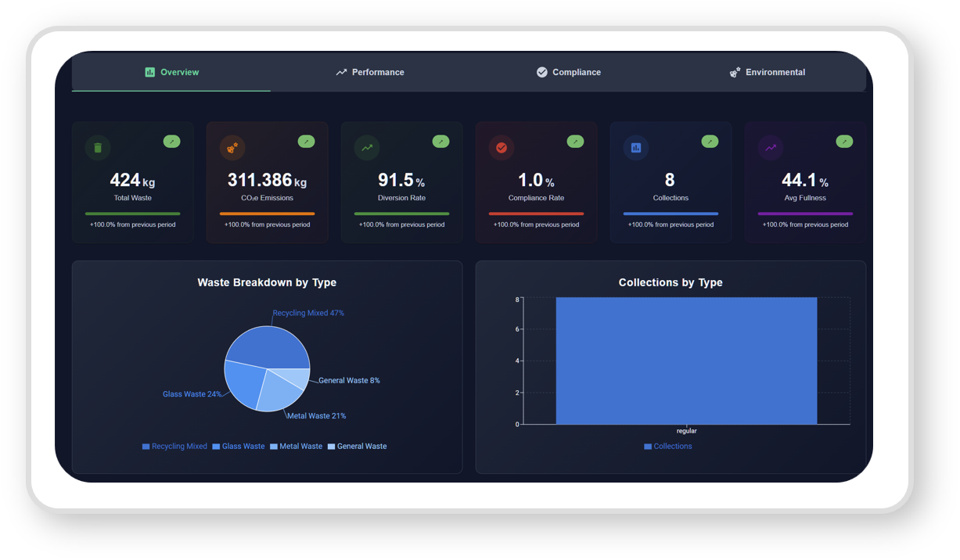Click the 1.0 % Compliance Rate value
The height and width of the screenshot is (560, 960).
click(536, 181)
